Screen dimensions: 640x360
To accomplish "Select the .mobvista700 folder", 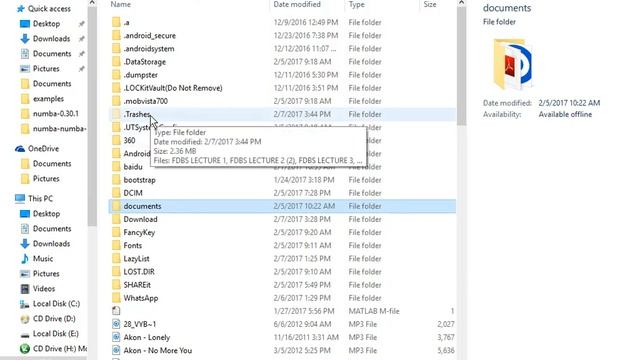I will [x=146, y=101].
